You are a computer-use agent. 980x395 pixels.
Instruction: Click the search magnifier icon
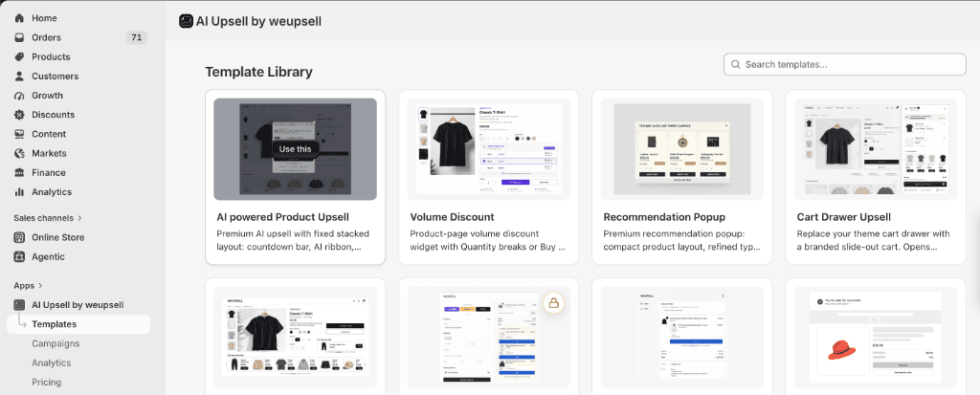click(x=736, y=64)
